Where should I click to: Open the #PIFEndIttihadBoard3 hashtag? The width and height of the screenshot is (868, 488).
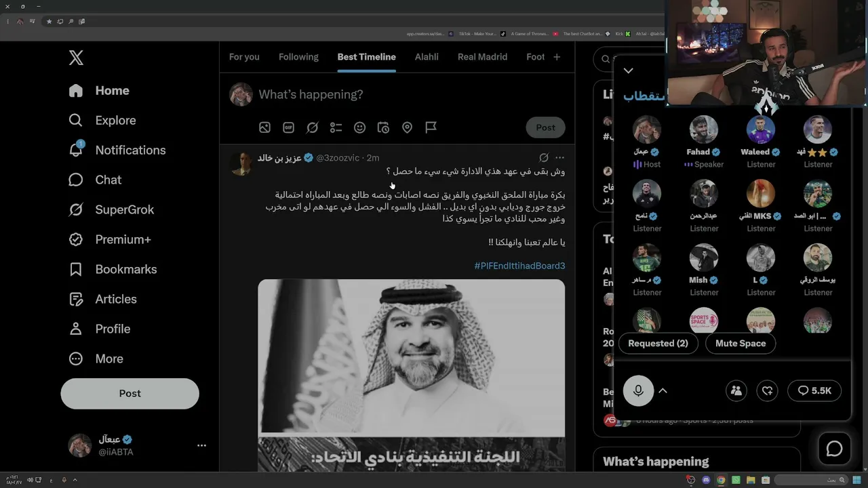[519, 266]
